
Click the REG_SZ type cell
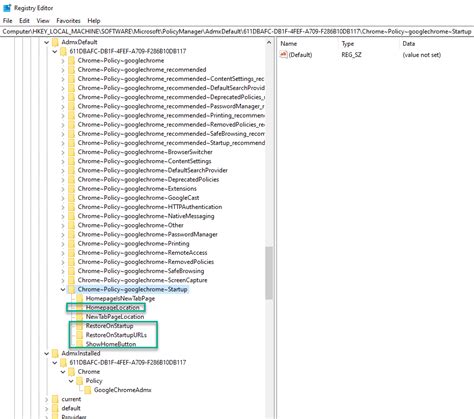[x=351, y=55]
